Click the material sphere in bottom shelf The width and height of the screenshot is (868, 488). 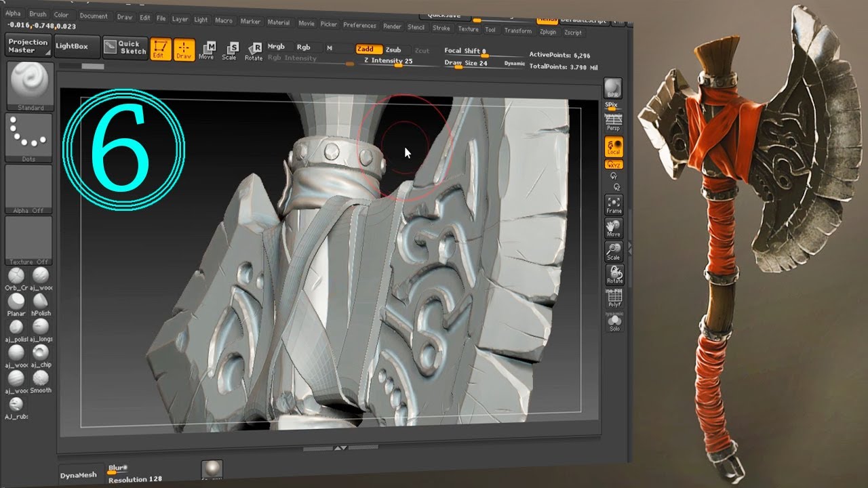[212, 469]
